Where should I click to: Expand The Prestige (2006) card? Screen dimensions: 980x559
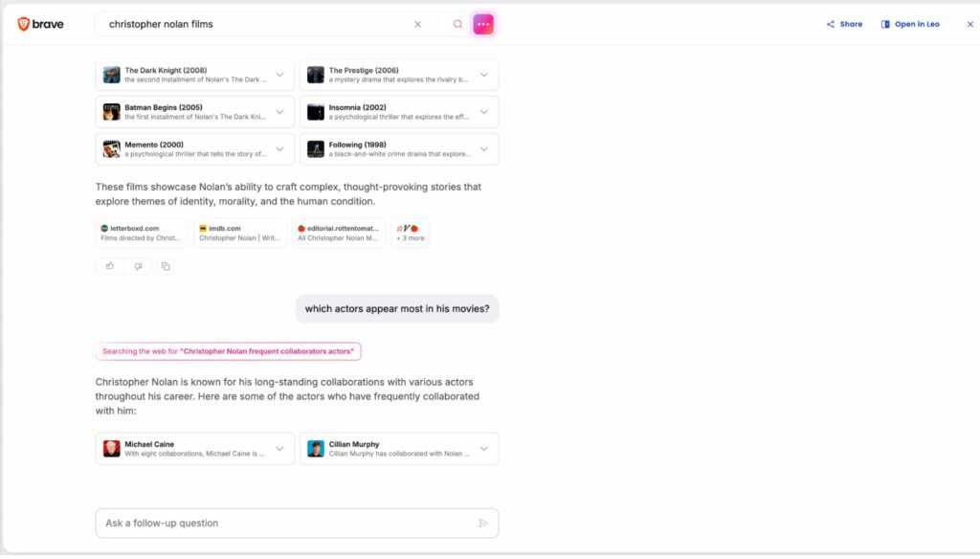pyautogui.click(x=483, y=75)
